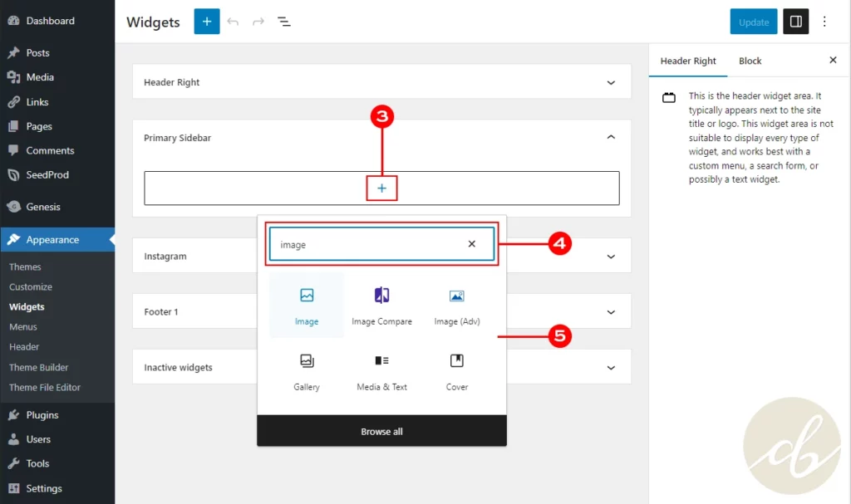Open the Plugins menu item
Image resolution: width=851 pixels, height=504 pixels.
(x=42, y=415)
